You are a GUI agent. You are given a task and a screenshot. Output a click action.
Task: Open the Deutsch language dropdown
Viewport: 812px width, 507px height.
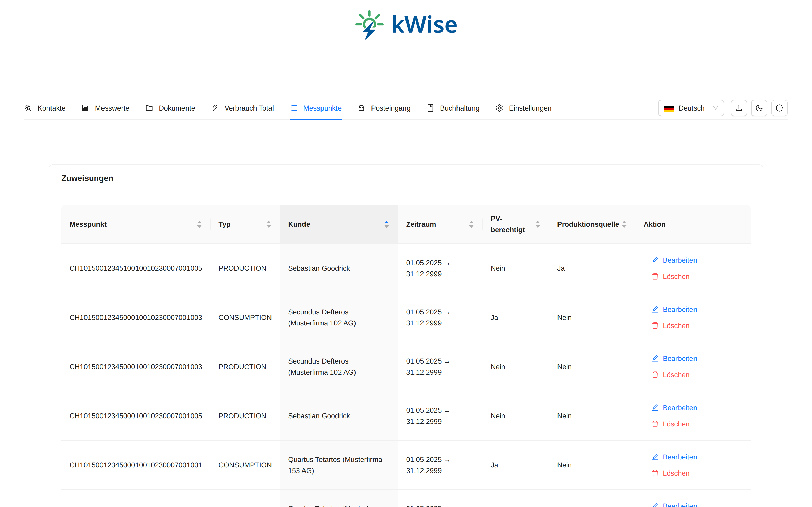[691, 108]
